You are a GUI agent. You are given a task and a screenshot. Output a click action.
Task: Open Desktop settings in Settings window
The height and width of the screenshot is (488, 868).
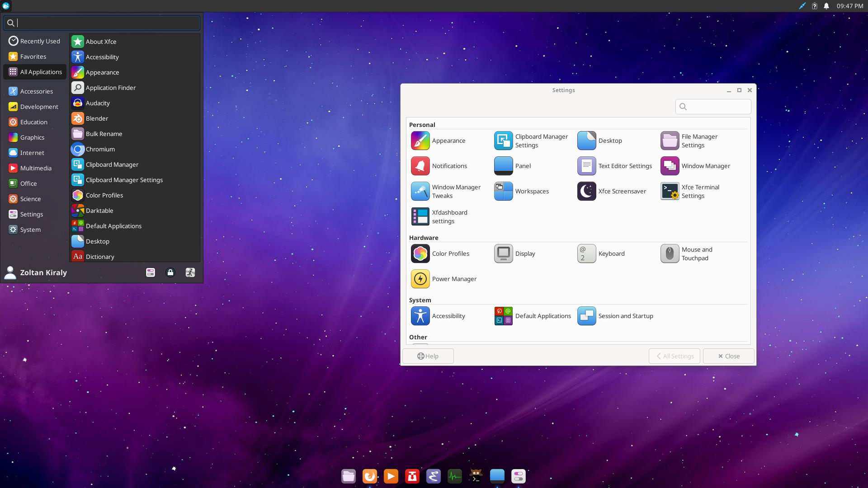coord(600,141)
